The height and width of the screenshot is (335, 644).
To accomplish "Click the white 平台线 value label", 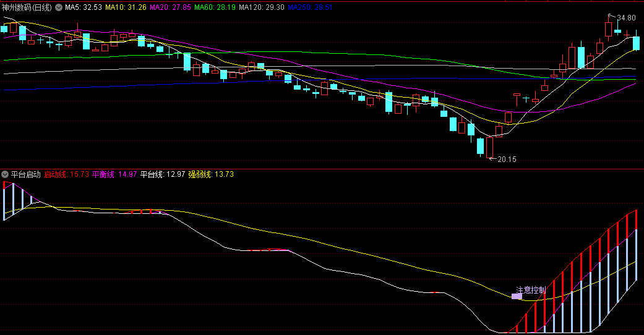I will (x=163, y=174).
